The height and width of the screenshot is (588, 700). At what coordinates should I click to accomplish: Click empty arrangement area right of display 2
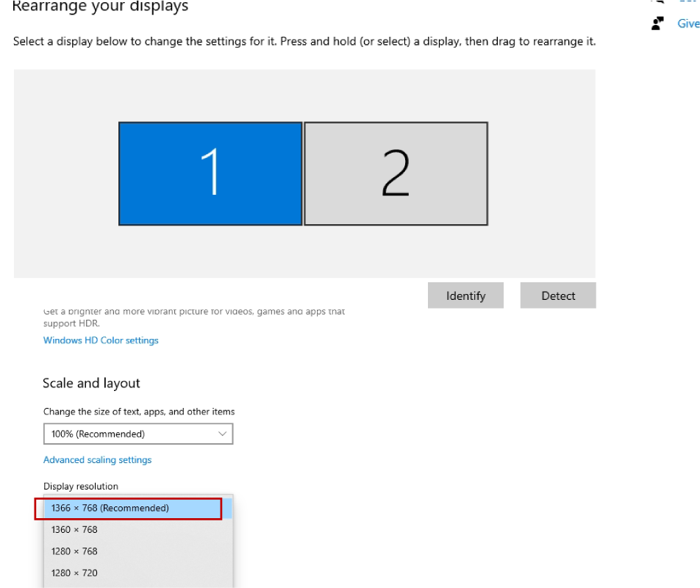[x=541, y=173]
